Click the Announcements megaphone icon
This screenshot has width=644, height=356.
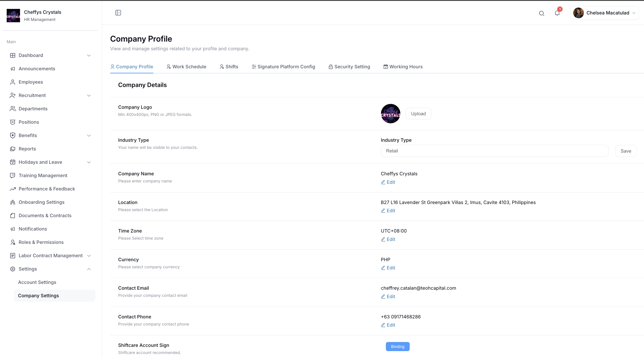[x=13, y=69]
